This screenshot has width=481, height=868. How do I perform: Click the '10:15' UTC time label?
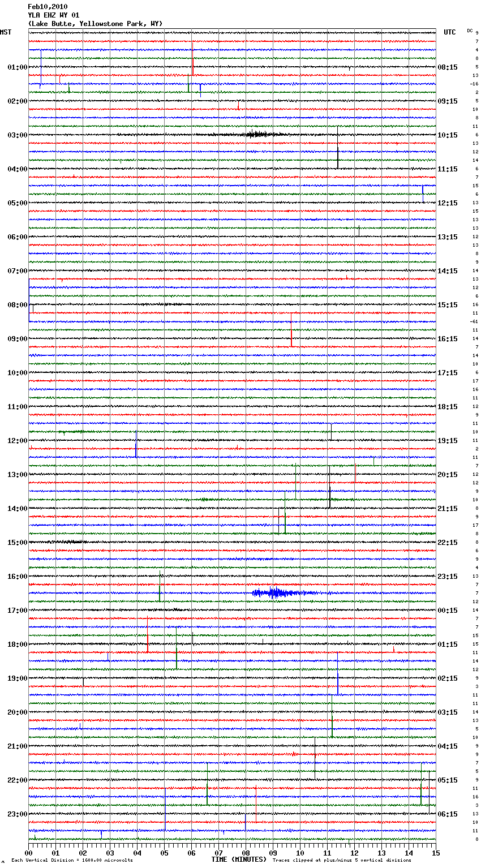tap(448, 135)
